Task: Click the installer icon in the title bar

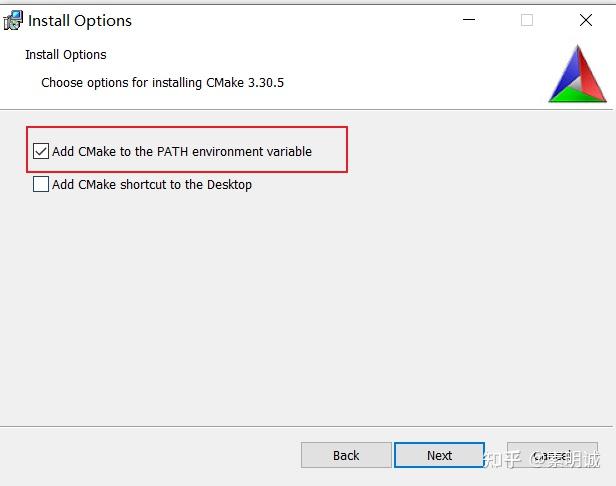Action: pos(13,20)
